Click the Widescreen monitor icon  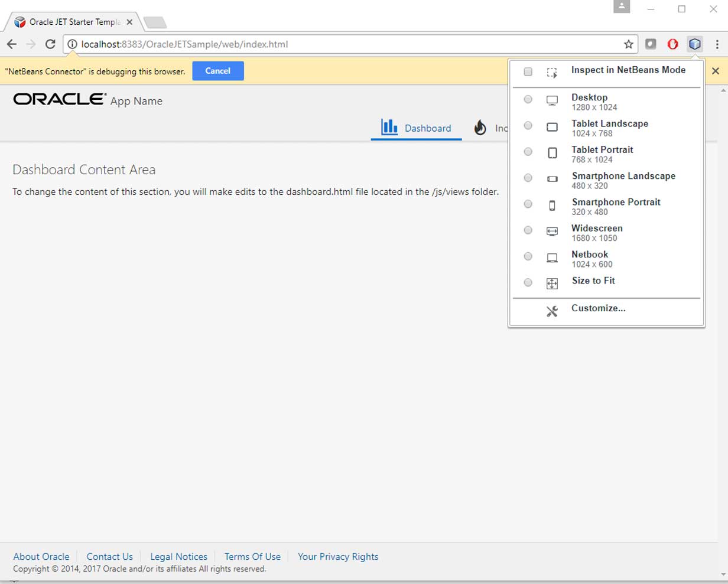point(552,231)
